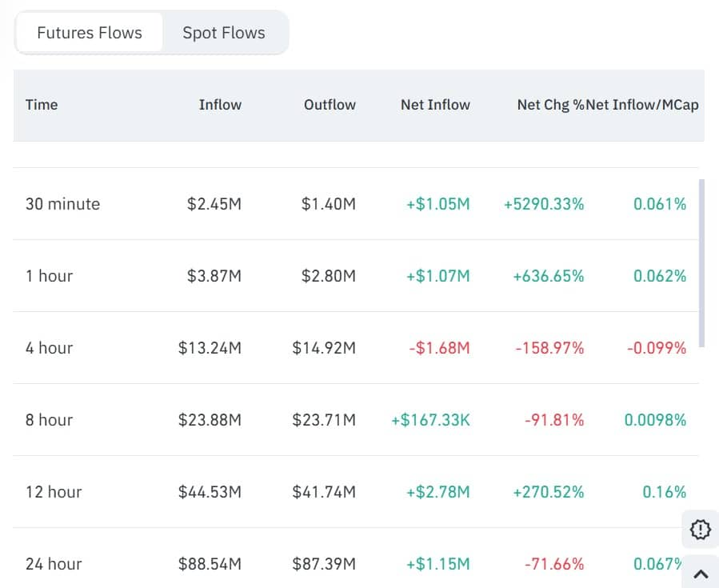Image resolution: width=719 pixels, height=588 pixels.
Task: Click the Net Inflow column header
Action: (435, 105)
